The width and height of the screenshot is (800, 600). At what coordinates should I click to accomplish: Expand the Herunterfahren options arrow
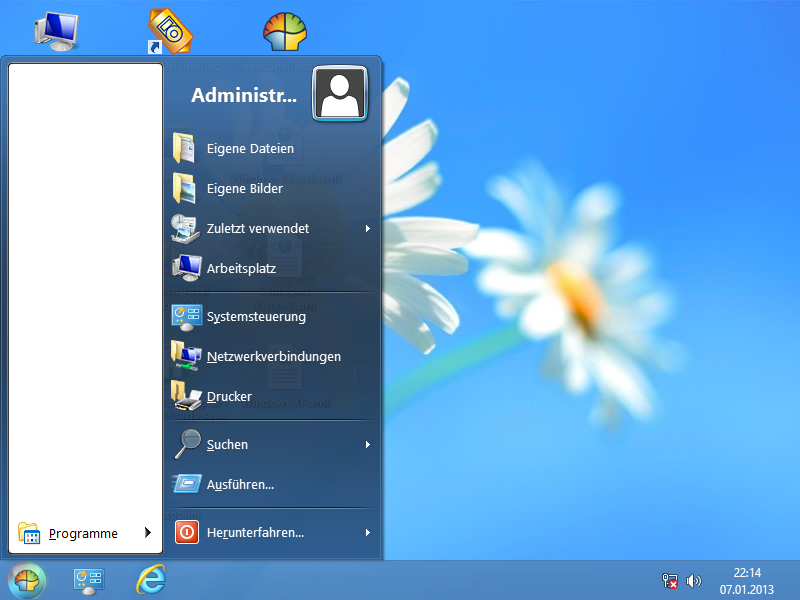(368, 533)
